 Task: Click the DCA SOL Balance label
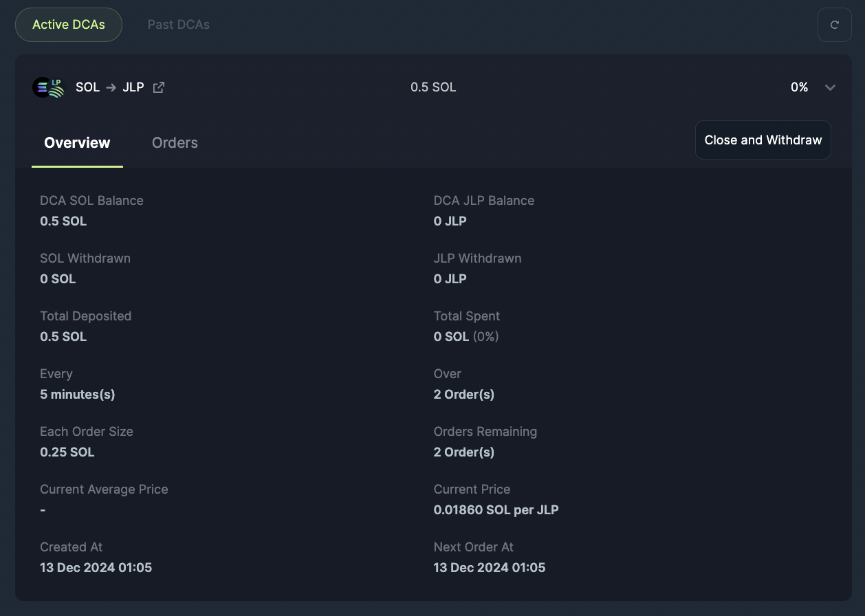(91, 201)
